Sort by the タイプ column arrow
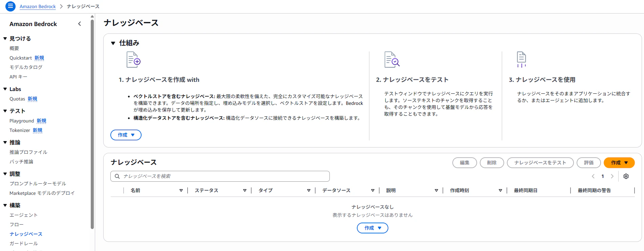The image size is (644, 251). [309, 190]
